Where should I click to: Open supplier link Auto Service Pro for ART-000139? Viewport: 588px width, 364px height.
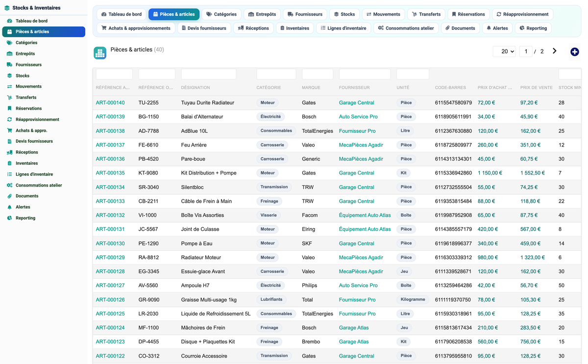pos(358,117)
